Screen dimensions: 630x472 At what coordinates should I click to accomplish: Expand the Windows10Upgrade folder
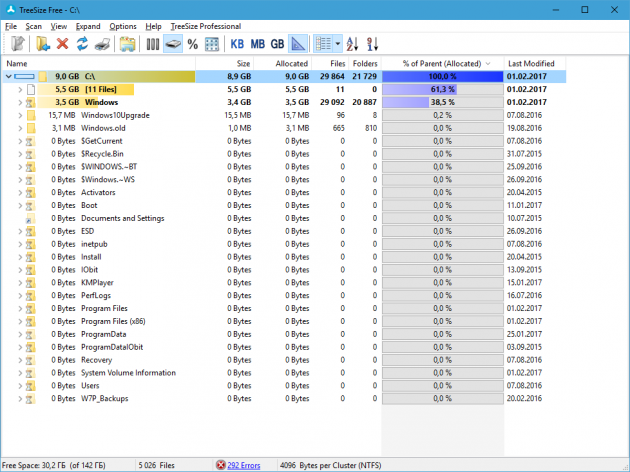(20, 115)
